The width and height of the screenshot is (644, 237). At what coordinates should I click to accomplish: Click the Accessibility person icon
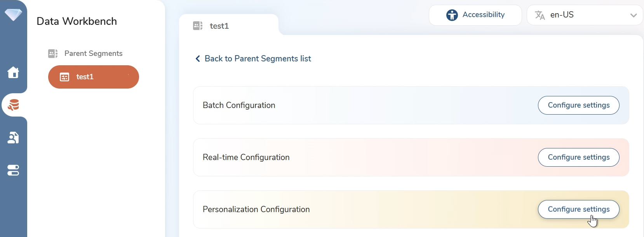[x=452, y=15]
